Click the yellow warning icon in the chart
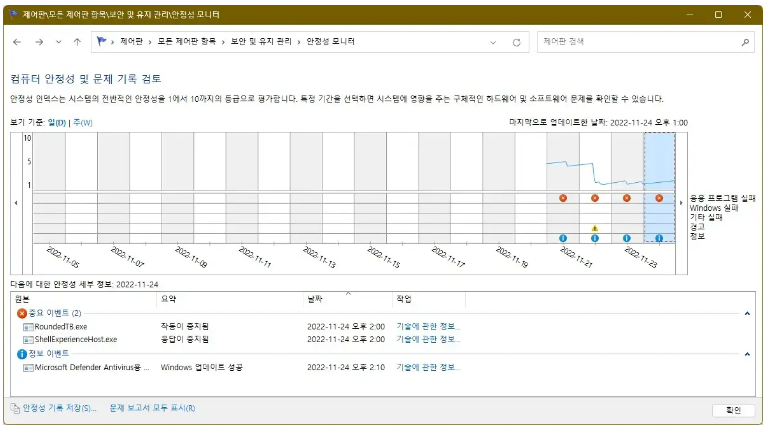This screenshot has height=427, width=764. click(x=595, y=228)
